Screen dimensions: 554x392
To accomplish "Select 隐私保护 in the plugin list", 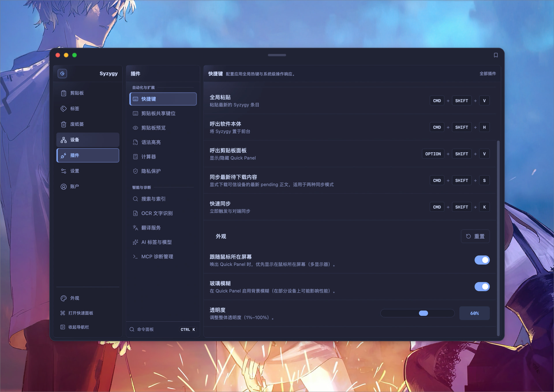I will pyautogui.click(x=163, y=171).
